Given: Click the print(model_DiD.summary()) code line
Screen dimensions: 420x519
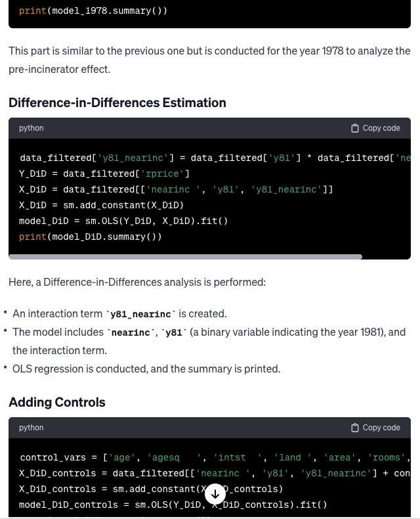Looking at the screenshot, I should (x=91, y=237).
